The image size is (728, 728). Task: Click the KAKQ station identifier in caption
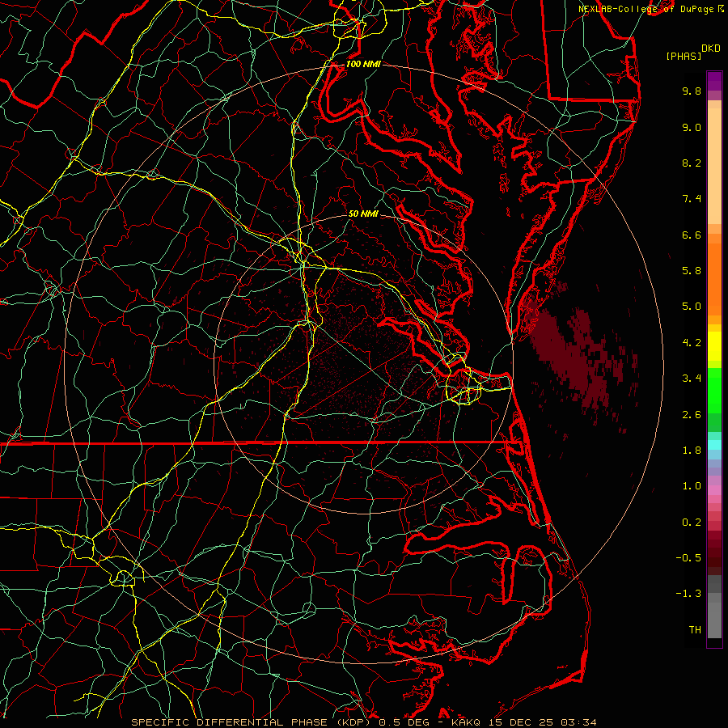(467, 722)
